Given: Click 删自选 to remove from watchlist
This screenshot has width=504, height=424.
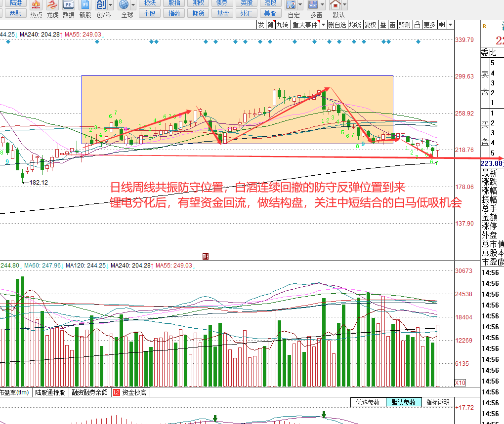Looking at the screenshot, I should point(337,25).
